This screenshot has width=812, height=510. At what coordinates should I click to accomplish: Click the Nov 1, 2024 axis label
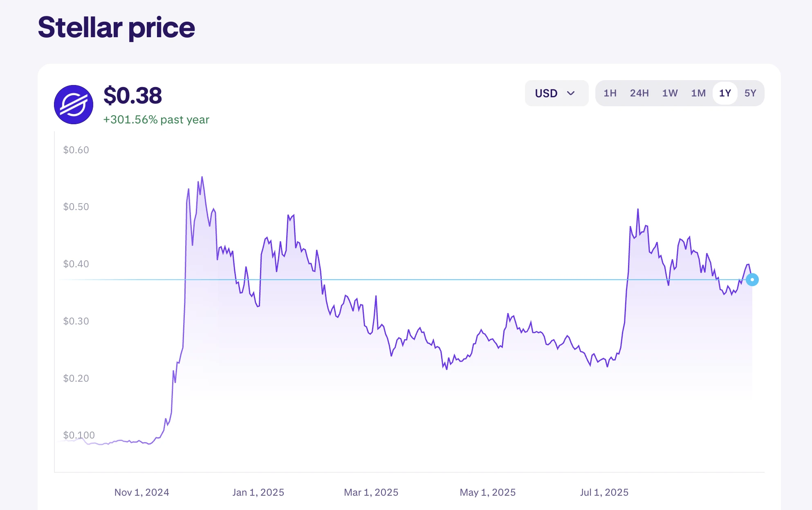pyautogui.click(x=141, y=492)
